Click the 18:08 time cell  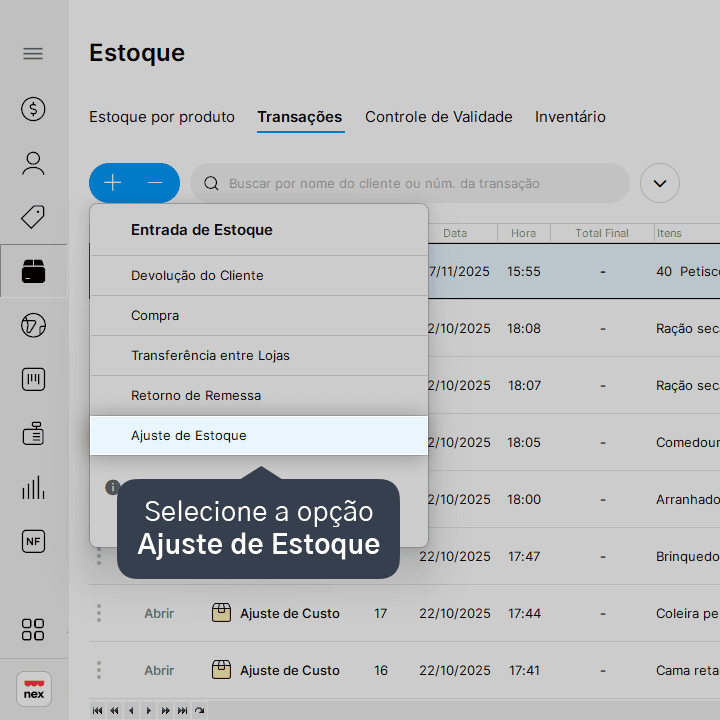pos(523,328)
